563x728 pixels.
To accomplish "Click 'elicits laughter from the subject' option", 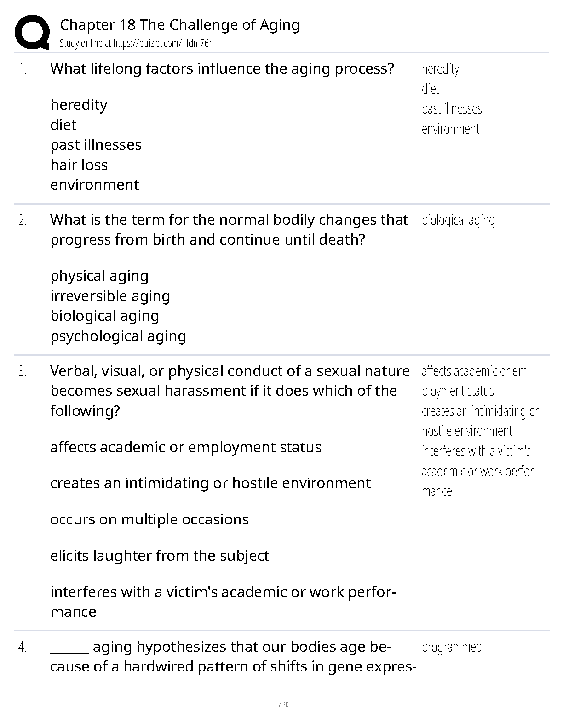I will tap(160, 555).
